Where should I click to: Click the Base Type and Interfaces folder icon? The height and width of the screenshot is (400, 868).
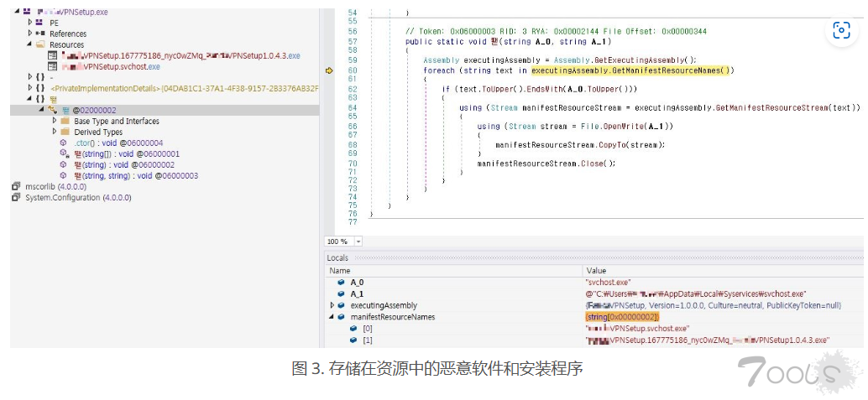(x=65, y=122)
